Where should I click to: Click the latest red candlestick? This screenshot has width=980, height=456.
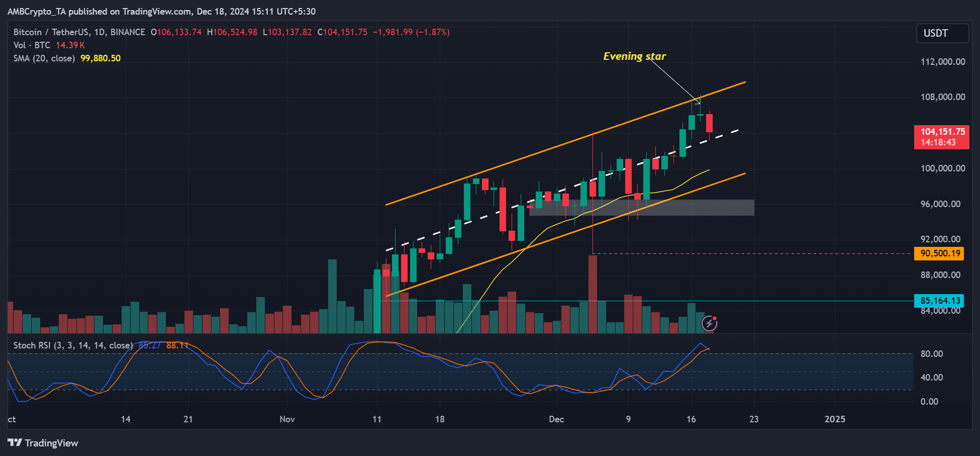coord(710,123)
